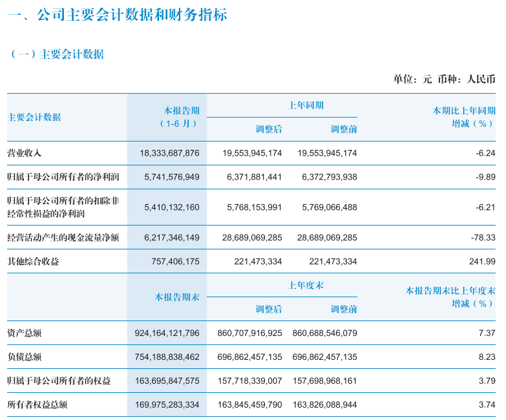Screen dimensions: 506x420
Task: Click the value 18,333,687,876
Action: click(169, 153)
